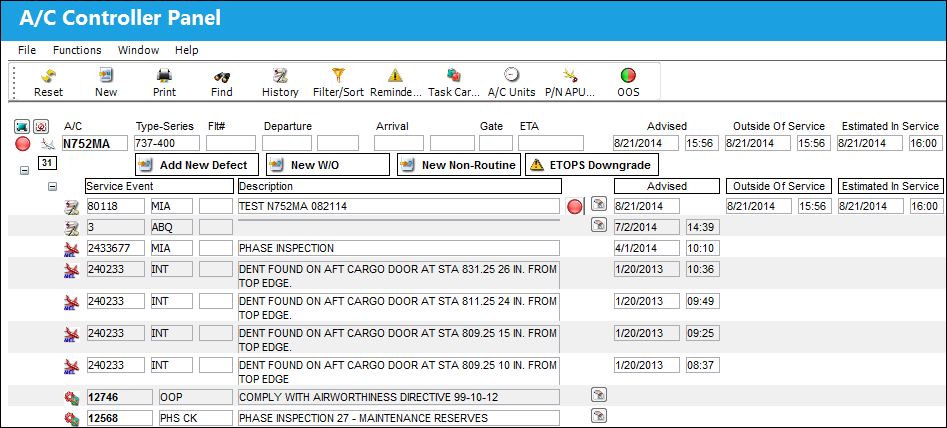Click the PHASE INSPECTION description field
This screenshot has width=947, height=428.
tap(399, 248)
